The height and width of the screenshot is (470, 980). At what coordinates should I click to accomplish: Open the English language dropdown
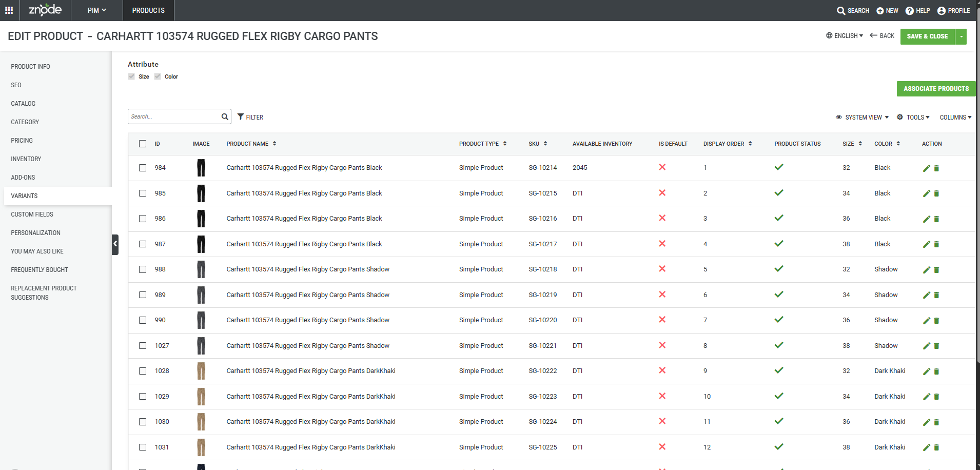click(x=845, y=36)
